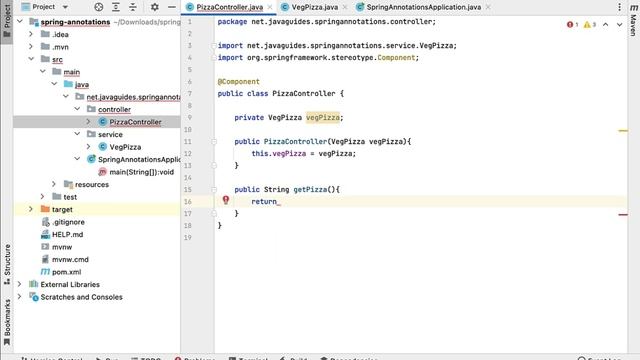Viewport: 640px width, 360px height.
Task: Toggle the Bookmarks tool window button
Action: tap(7, 322)
